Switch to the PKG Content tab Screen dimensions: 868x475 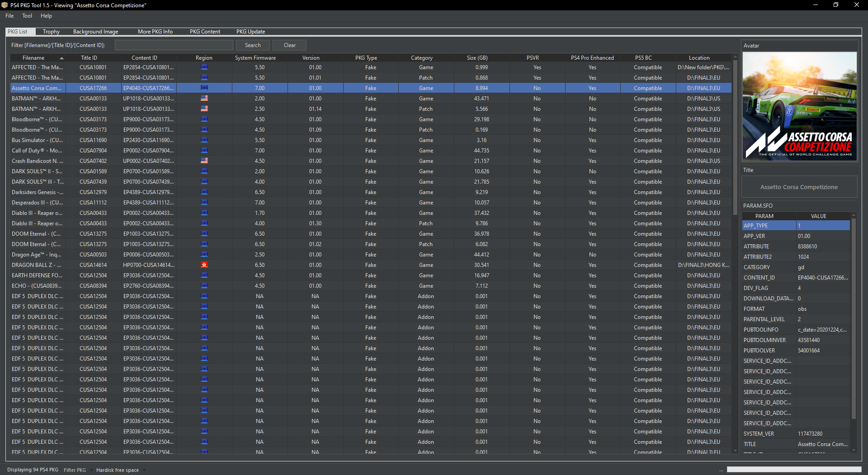205,31
